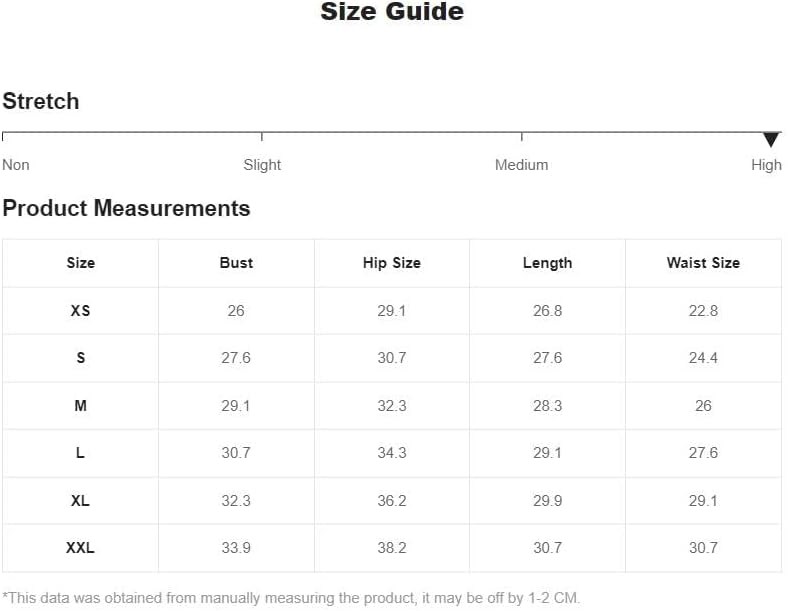Click the S waist size value 24.4

[x=703, y=358]
